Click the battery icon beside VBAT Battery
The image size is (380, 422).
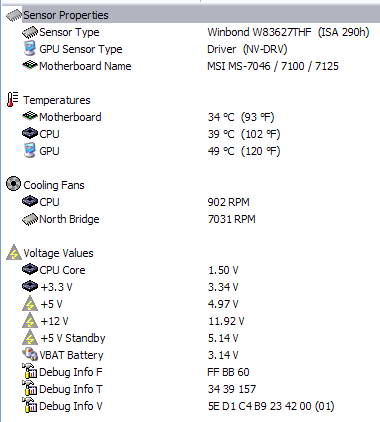(x=30, y=354)
